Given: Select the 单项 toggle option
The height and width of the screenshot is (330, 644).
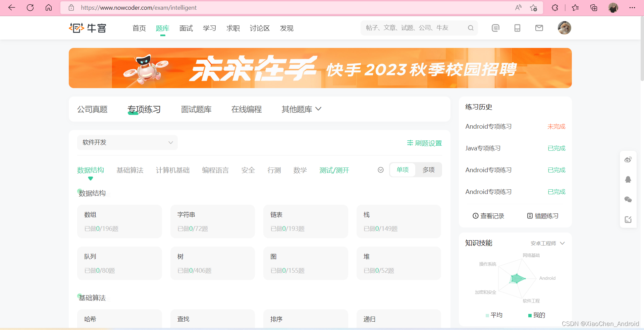Looking at the screenshot, I should coord(402,170).
